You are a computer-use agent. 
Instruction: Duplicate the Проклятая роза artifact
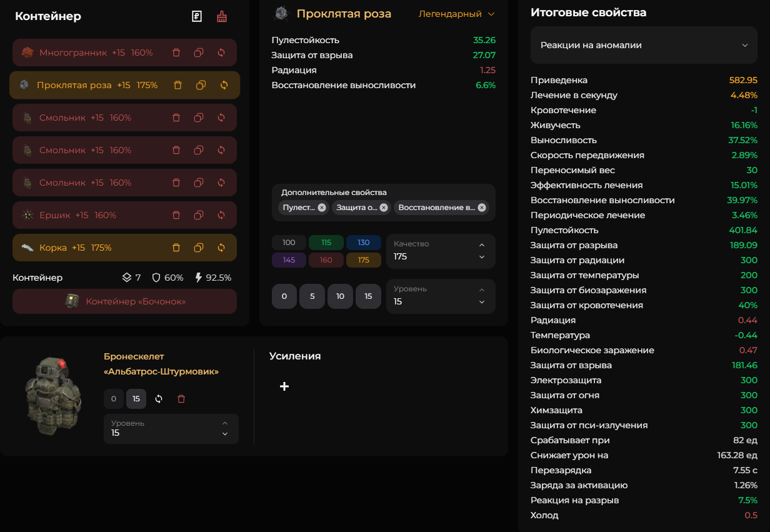pyautogui.click(x=201, y=85)
